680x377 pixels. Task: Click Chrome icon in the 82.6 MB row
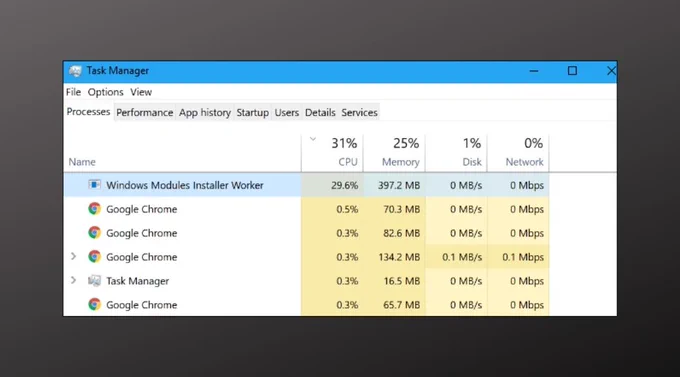94,233
